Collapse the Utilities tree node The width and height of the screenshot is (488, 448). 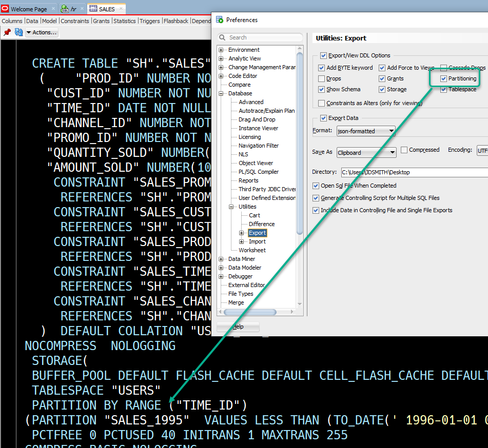pos(231,207)
